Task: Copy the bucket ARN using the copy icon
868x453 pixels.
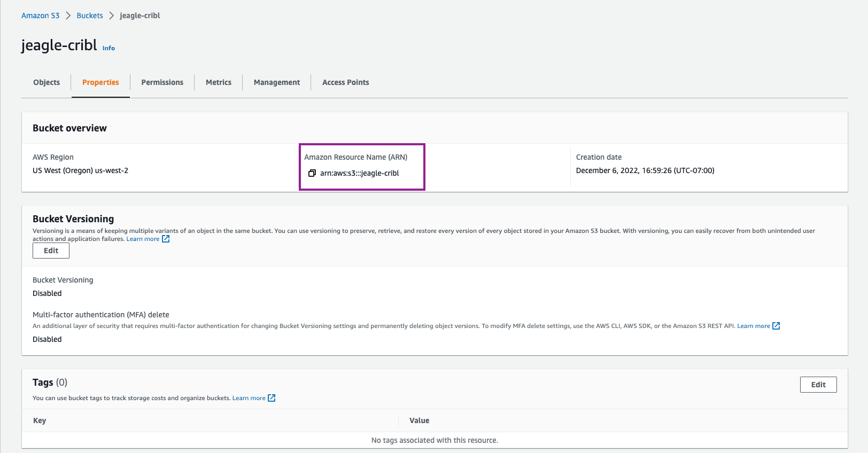Action: (312, 173)
